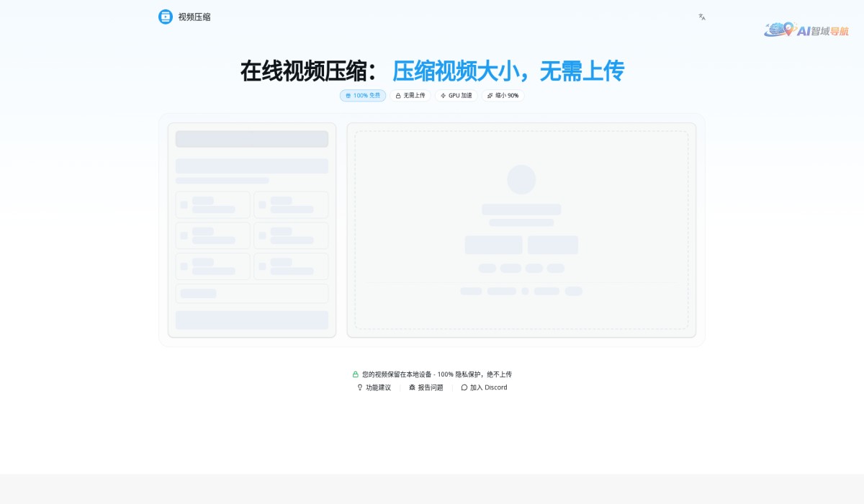Open the language switcher icon

(x=701, y=16)
